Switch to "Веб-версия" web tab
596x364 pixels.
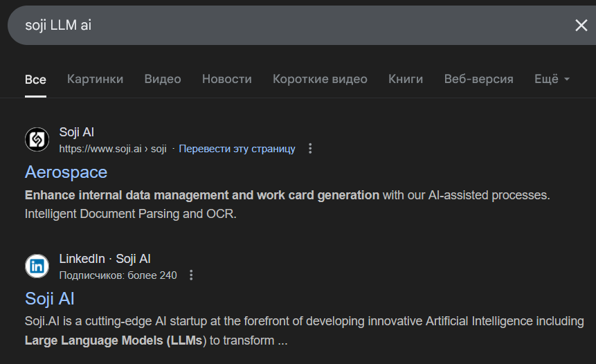[479, 79]
